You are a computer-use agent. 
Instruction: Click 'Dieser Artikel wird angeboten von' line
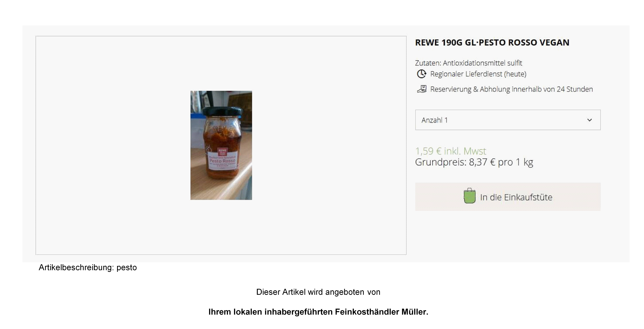318,292
